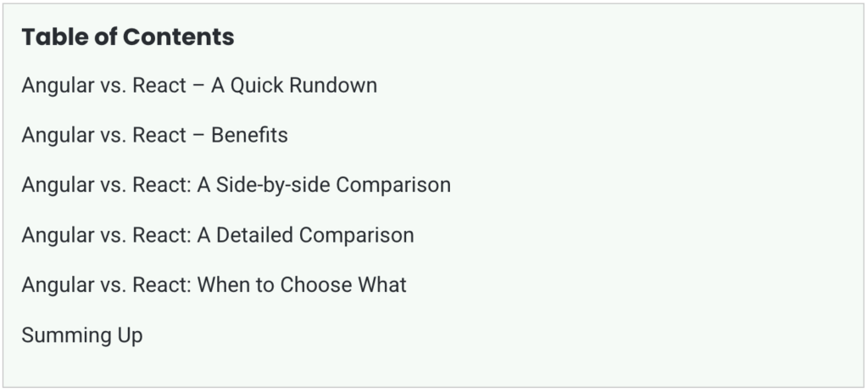Choose 'Angular vs. React: A Detailed Comparison'
This screenshot has width=868, height=392.
[218, 234]
